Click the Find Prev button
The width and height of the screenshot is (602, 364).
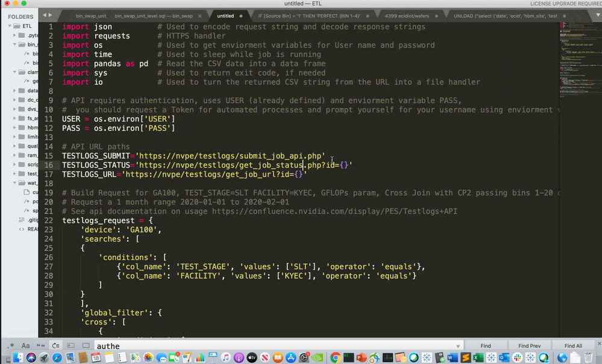(x=530, y=346)
